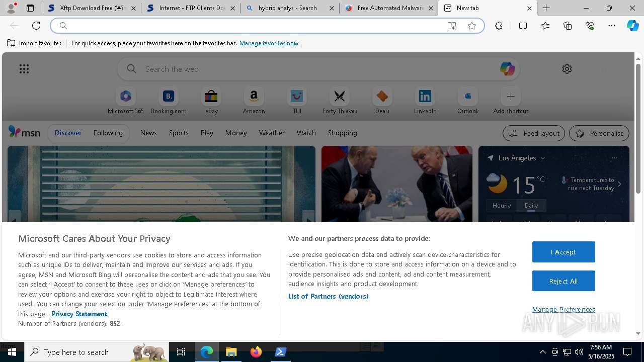
Task: Open the Edge profile icon
Action: (x=11, y=8)
